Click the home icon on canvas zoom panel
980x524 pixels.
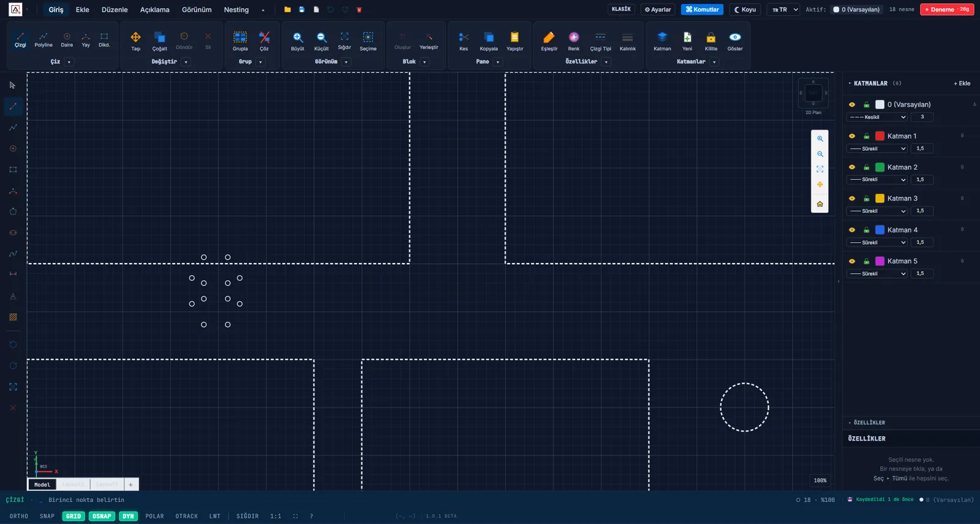(820, 204)
